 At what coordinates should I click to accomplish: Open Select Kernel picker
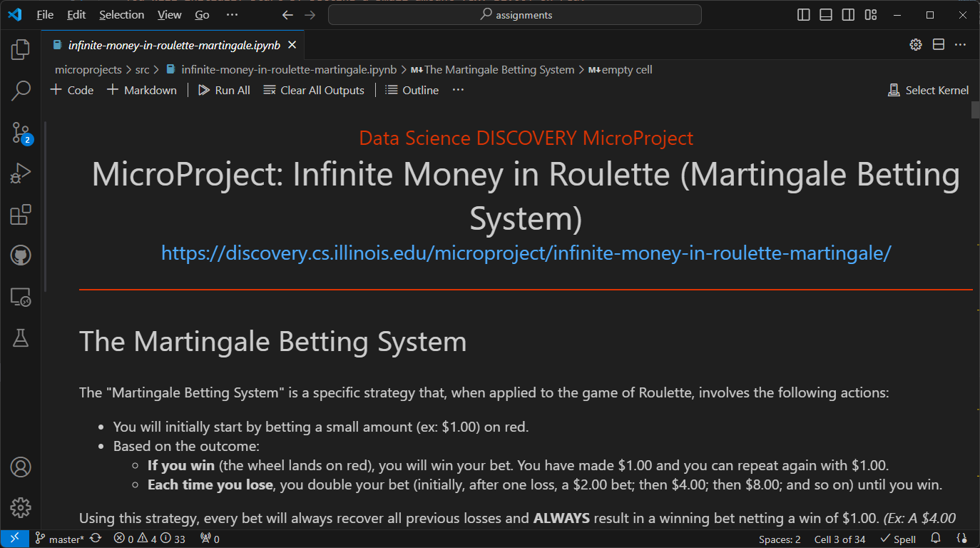pos(928,91)
